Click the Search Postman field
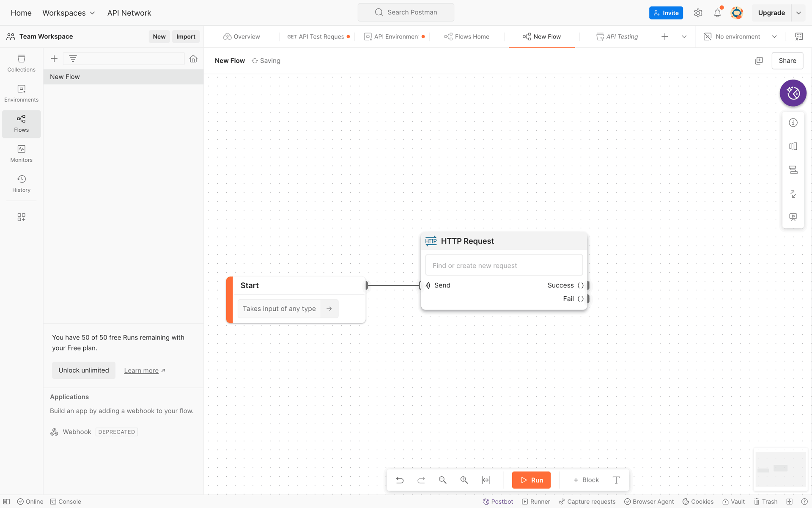Screen dimensions: 812x508 coord(406,12)
